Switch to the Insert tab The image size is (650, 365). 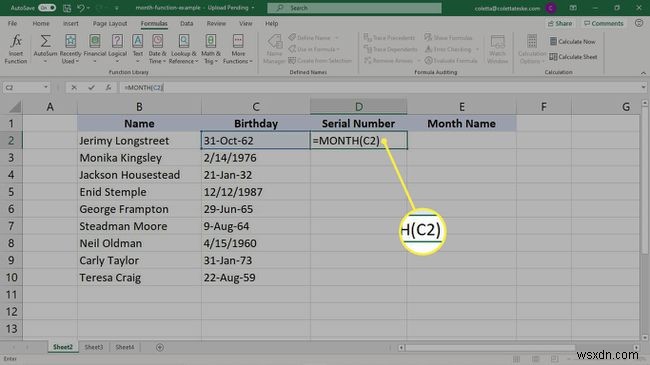pyautogui.click(x=70, y=24)
